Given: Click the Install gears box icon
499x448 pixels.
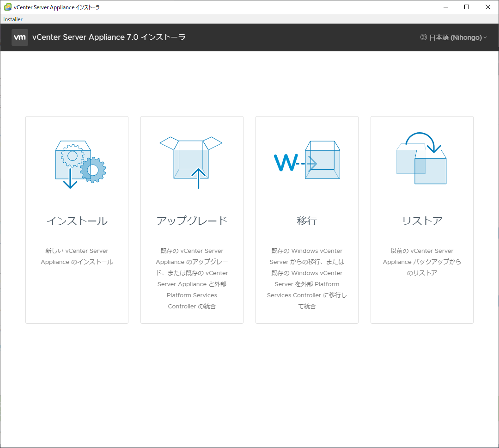Looking at the screenshot, I should coord(80,164).
